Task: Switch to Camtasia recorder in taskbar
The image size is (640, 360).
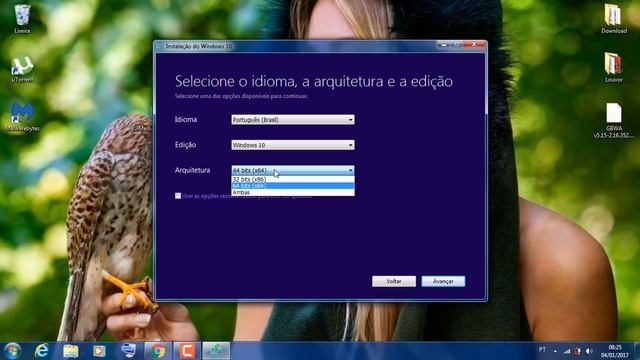Action: tap(187, 351)
